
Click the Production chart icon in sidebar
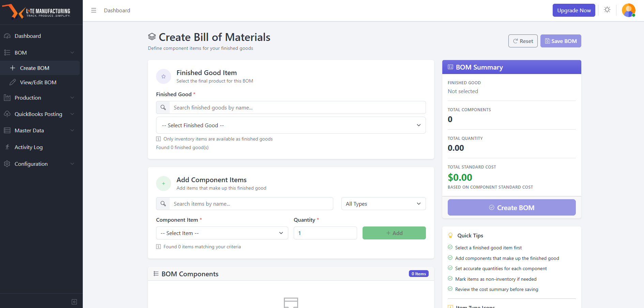[7, 98]
